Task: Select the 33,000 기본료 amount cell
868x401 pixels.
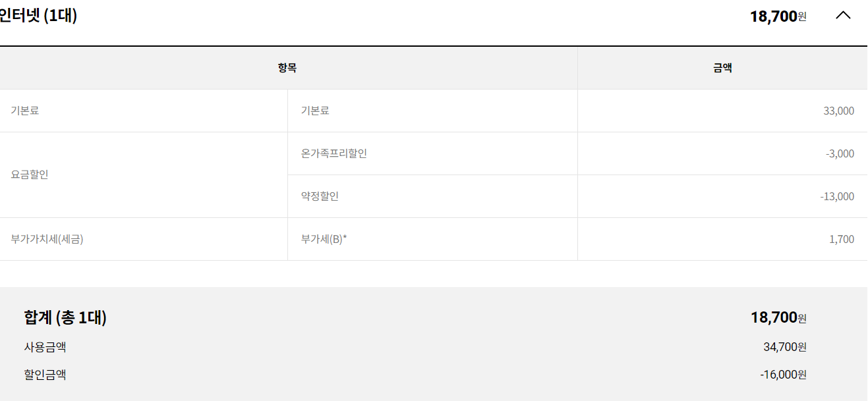Action: coord(838,111)
